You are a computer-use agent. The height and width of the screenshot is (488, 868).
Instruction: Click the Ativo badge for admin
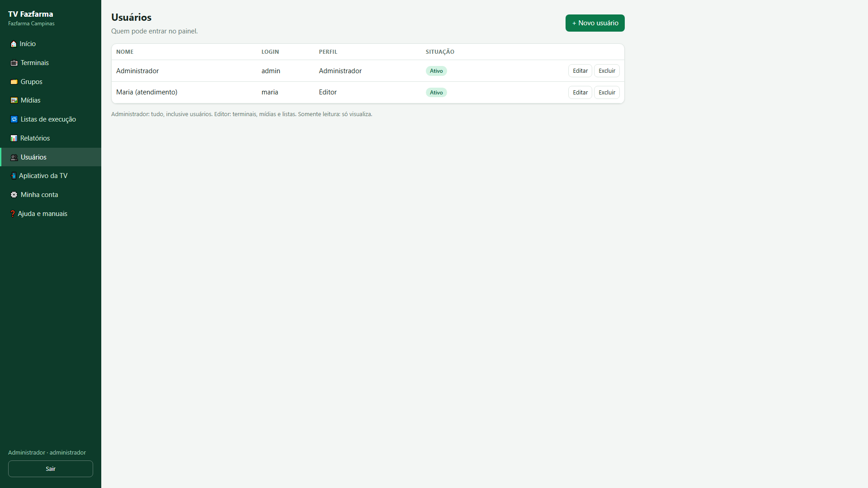coord(436,71)
